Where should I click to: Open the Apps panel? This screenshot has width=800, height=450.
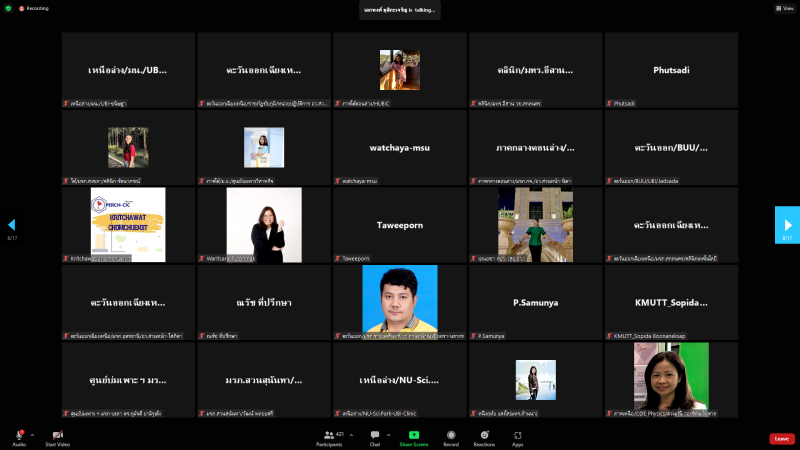coord(518,436)
